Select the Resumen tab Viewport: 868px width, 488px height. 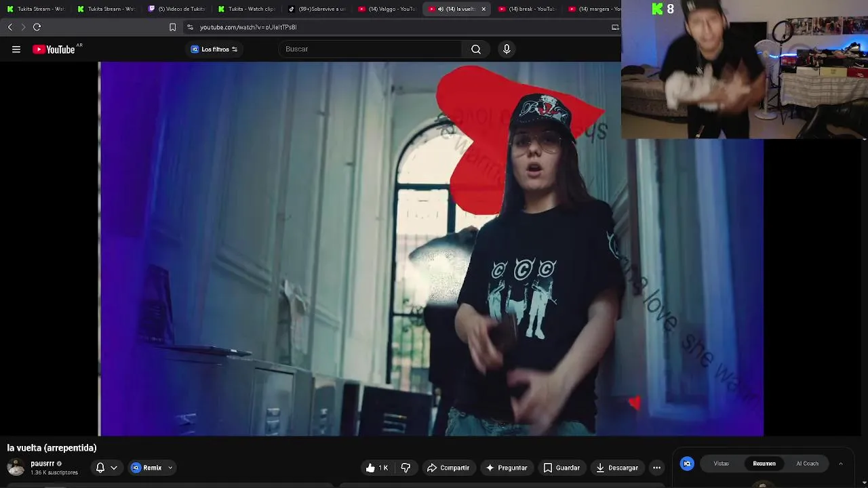[764, 464]
